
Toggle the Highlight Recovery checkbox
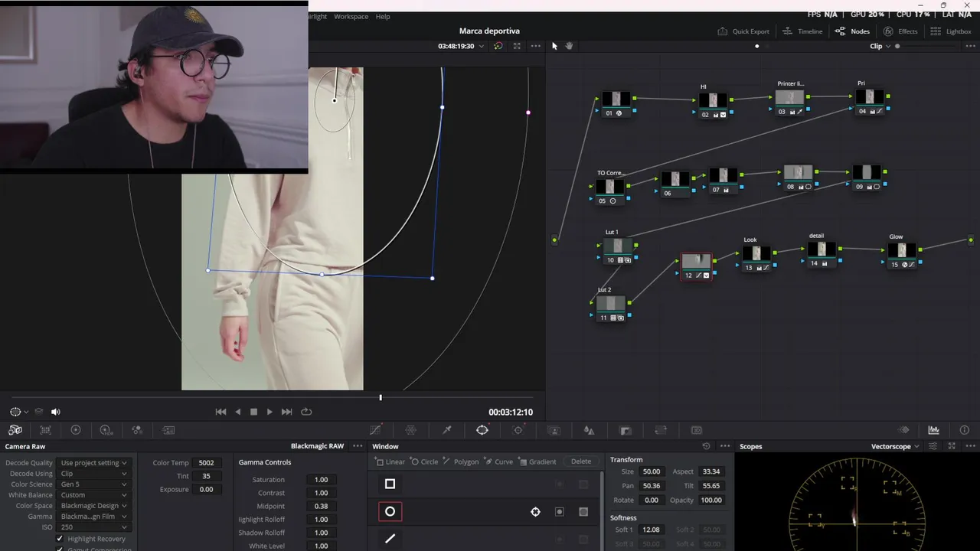tap(60, 539)
